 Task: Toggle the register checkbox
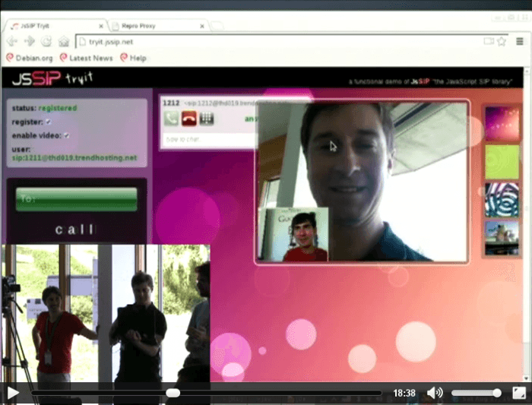(x=49, y=122)
